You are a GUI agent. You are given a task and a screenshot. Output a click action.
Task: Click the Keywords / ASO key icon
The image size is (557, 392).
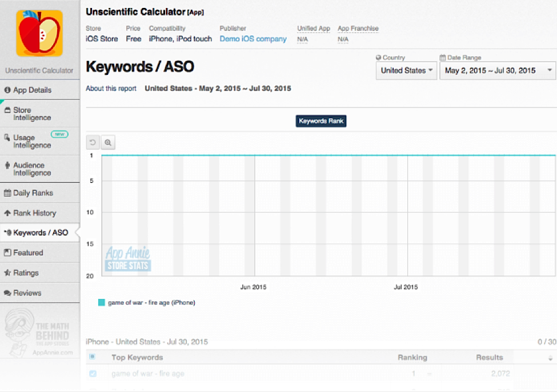(7, 233)
